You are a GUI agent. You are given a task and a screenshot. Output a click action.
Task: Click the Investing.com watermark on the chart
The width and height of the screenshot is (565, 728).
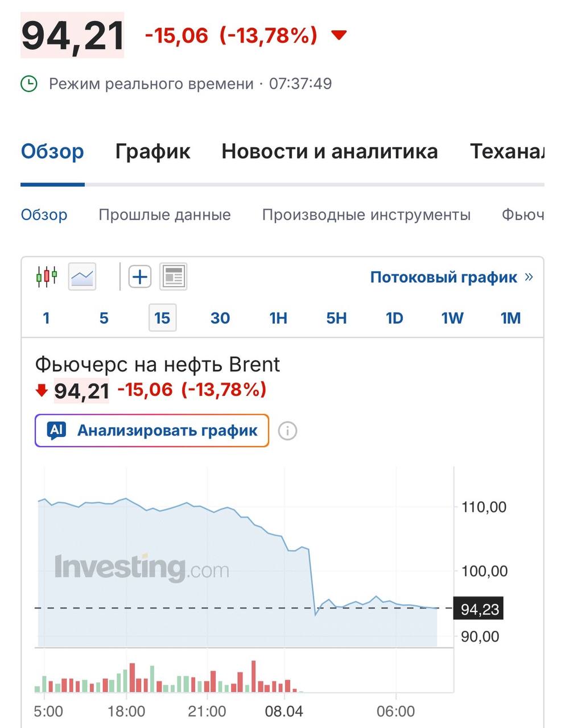coord(142,567)
